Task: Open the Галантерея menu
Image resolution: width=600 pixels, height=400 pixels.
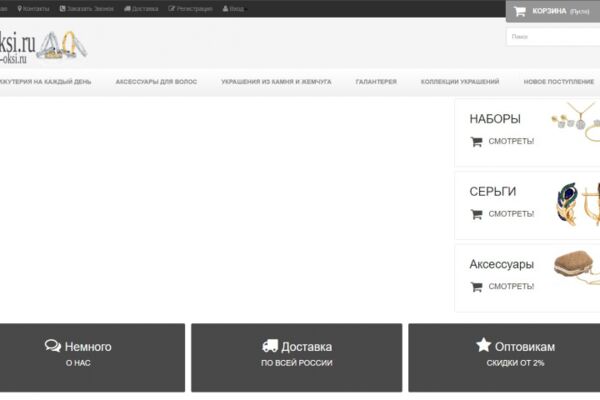Action: [376, 82]
